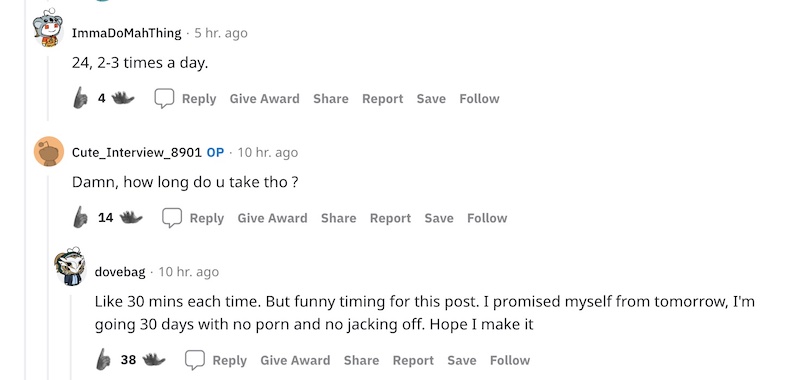Click reply speech bubble under ImmaDoMahThing
This screenshot has height=380, width=800.
click(164, 98)
